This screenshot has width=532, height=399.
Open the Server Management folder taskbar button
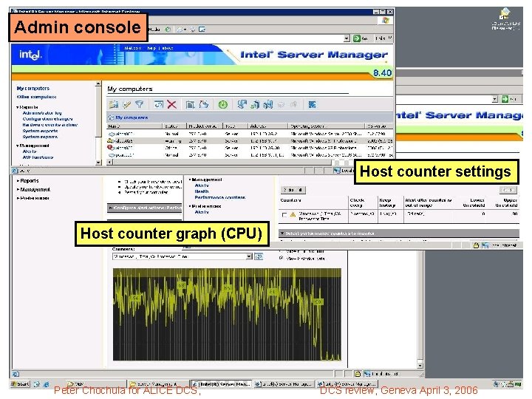(158, 384)
